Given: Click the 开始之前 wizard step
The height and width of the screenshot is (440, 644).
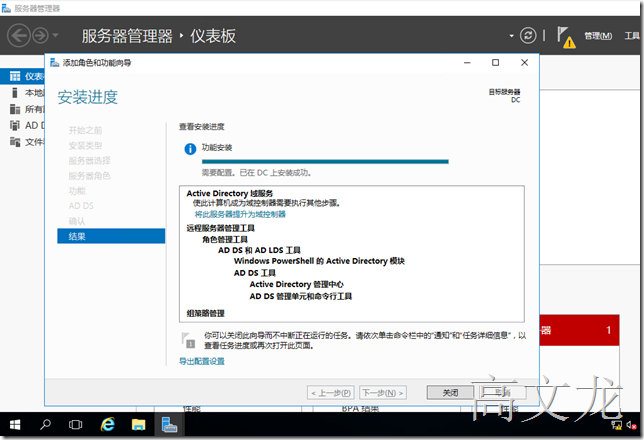Looking at the screenshot, I should point(85,130).
